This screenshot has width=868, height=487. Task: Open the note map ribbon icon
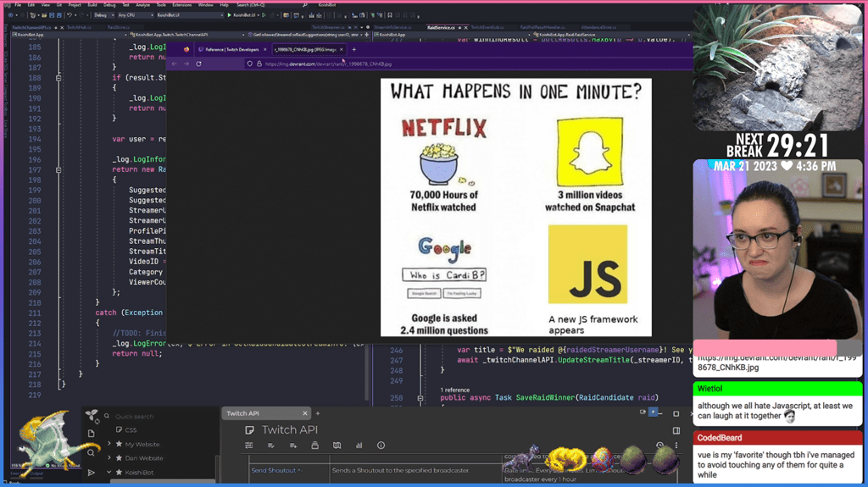coord(337,445)
